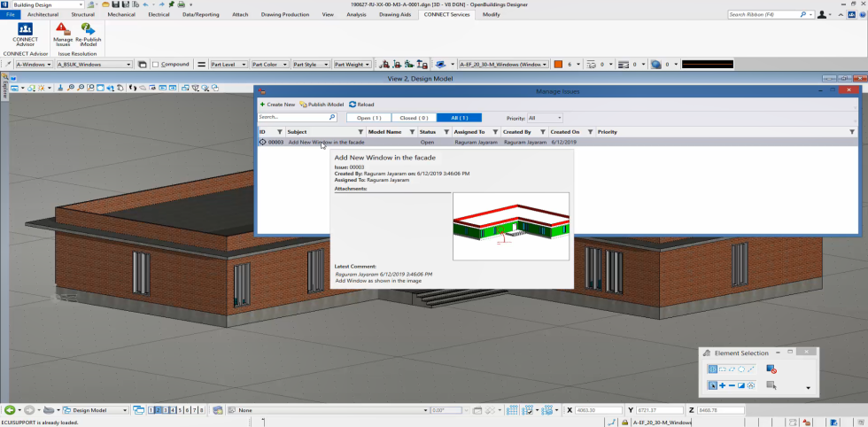The height and width of the screenshot is (427, 868).
Task: Click the blue transparency sphere icon
Action: [x=656, y=65]
